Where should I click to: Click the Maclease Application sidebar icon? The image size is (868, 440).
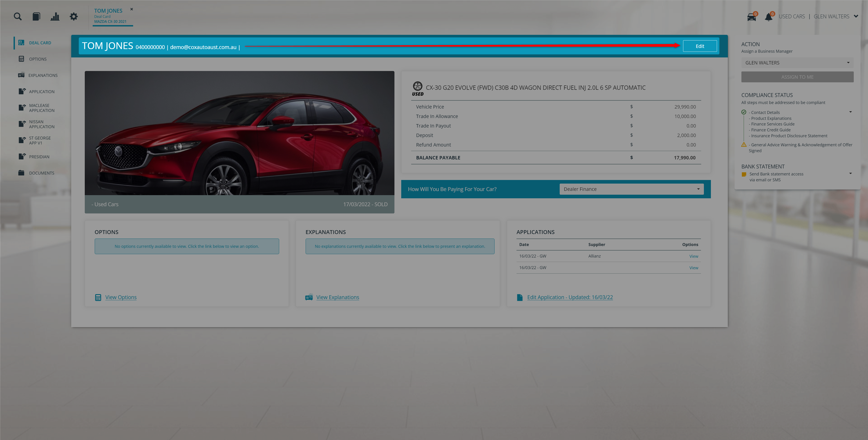[x=22, y=108]
